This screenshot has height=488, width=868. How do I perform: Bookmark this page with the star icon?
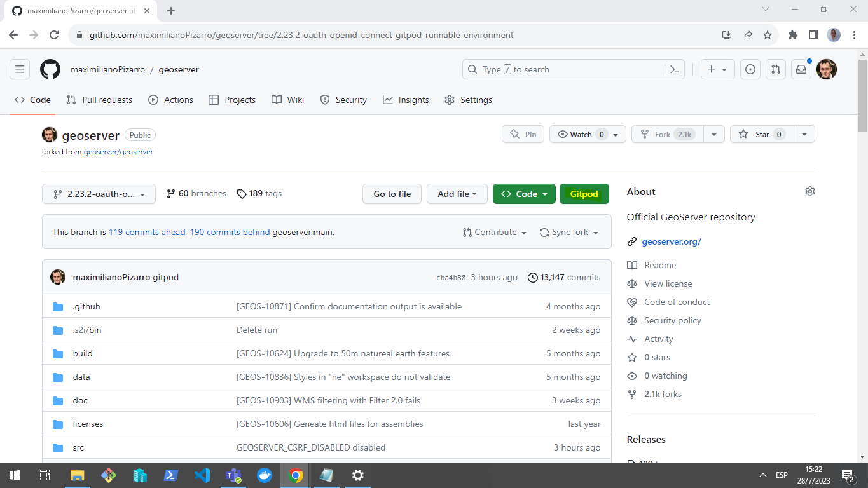768,35
